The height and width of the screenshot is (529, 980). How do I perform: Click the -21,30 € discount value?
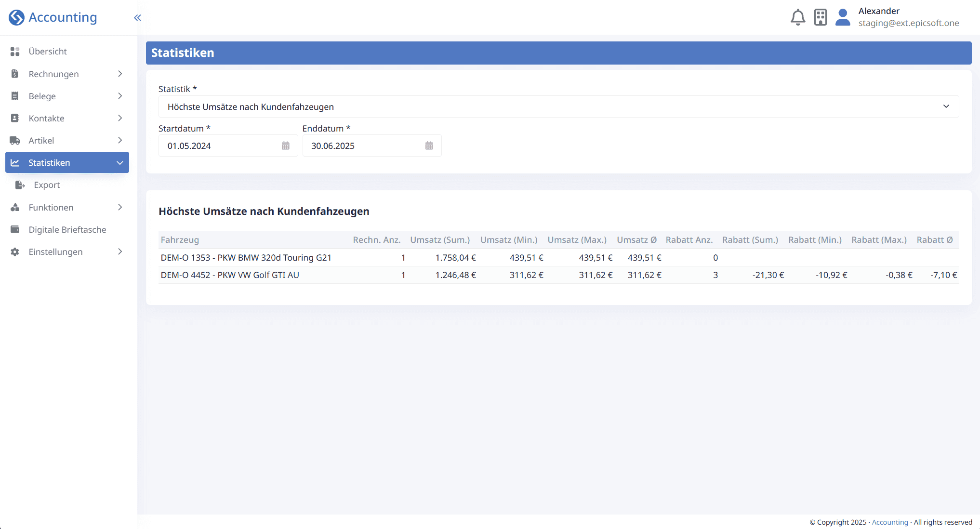click(768, 275)
